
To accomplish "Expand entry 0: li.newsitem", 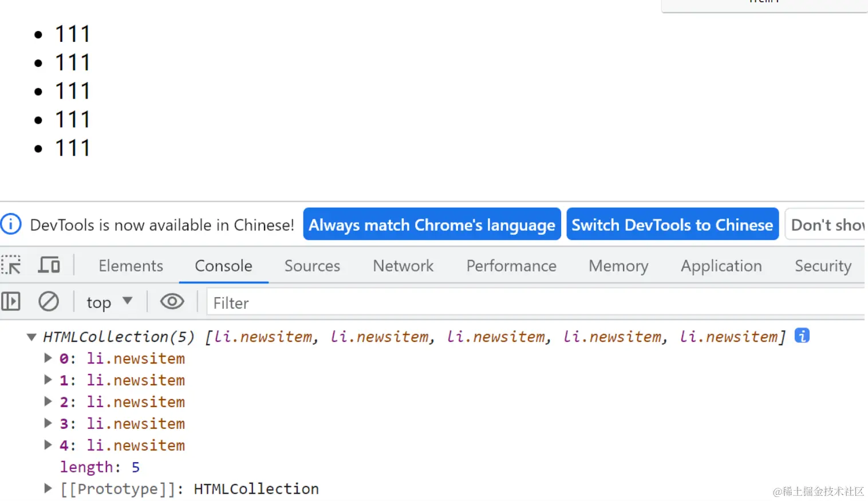I will [x=48, y=358].
